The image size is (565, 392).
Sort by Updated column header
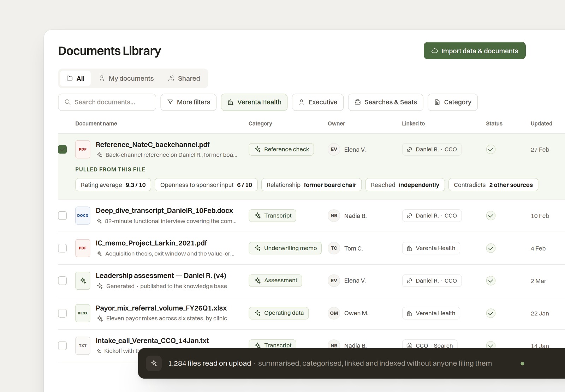click(541, 123)
